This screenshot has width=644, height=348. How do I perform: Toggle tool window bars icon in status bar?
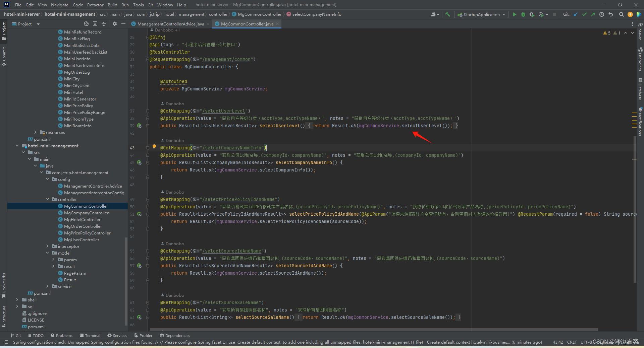[6, 342]
